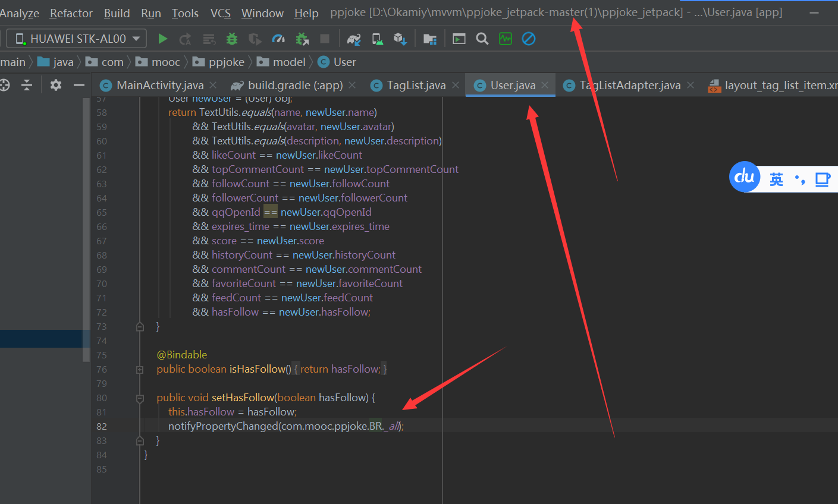
Task: Click notifyPropertyChanged on line 82
Action: (x=223, y=426)
